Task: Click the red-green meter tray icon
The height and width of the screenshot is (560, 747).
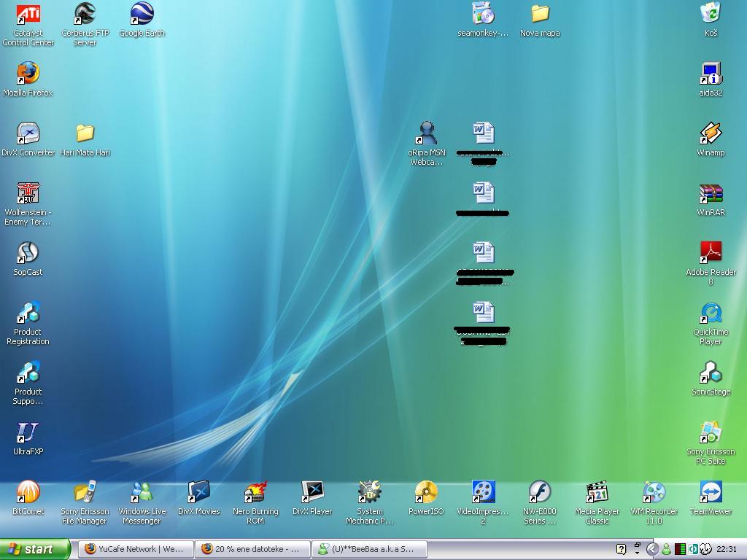Action: tap(681, 550)
